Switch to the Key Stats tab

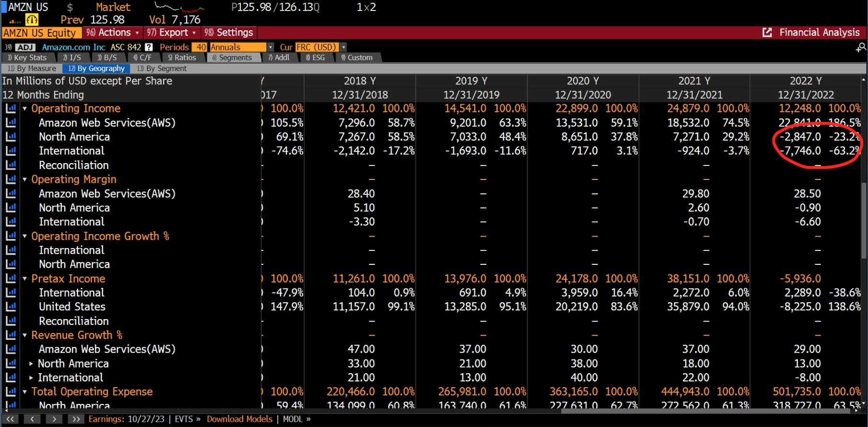pyautogui.click(x=27, y=58)
